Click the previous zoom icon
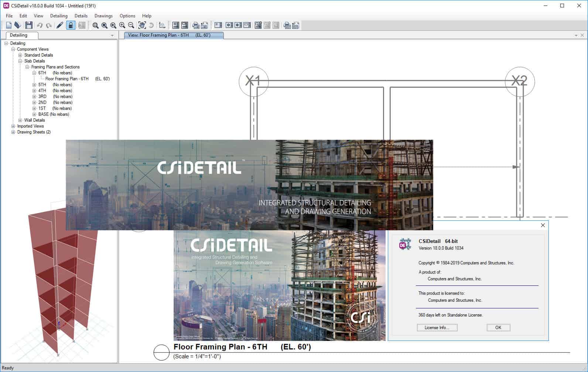This screenshot has width=588, height=372. coord(113,25)
